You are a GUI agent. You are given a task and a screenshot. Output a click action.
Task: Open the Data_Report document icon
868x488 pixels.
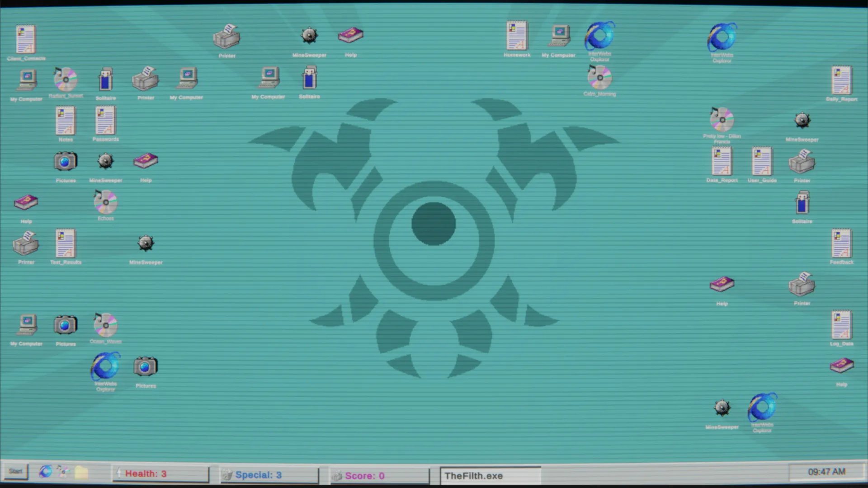pos(722,161)
